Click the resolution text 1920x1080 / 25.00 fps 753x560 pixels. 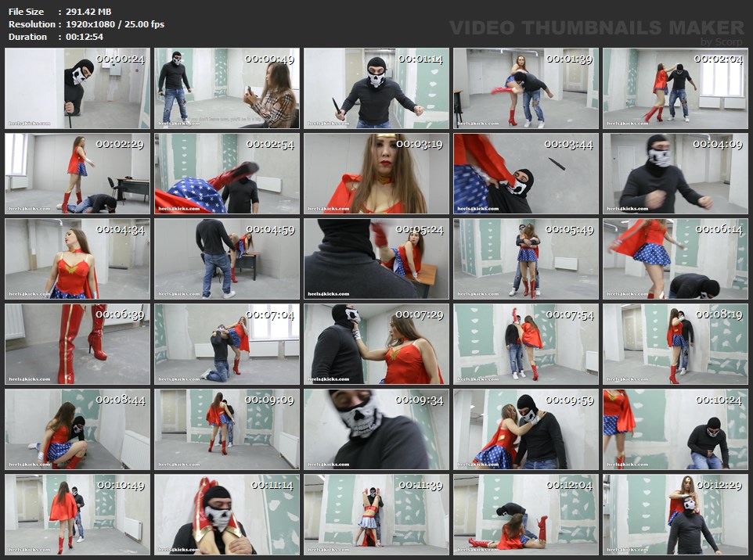[x=115, y=24]
